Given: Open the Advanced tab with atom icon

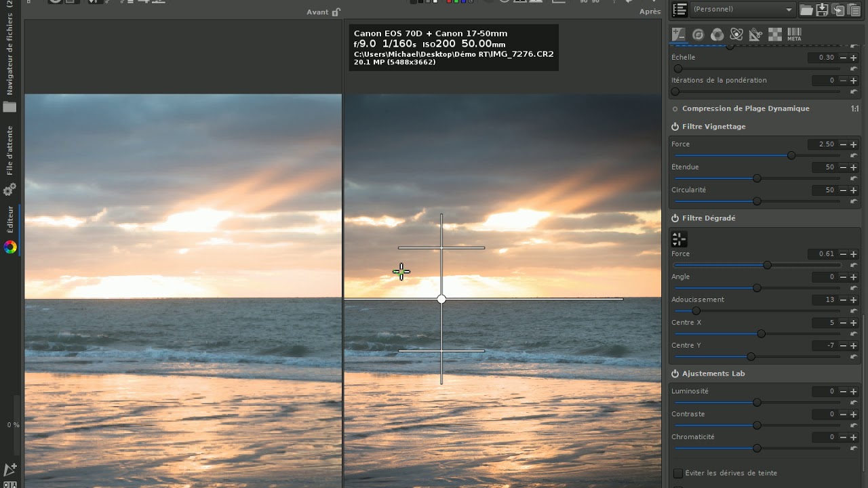Looking at the screenshot, I should point(736,35).
